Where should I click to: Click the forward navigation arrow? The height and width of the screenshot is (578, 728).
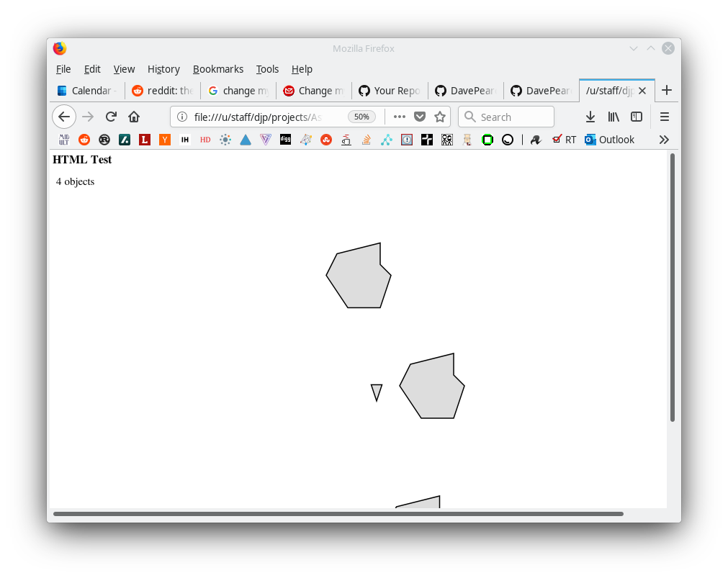(x=88, y=117)
